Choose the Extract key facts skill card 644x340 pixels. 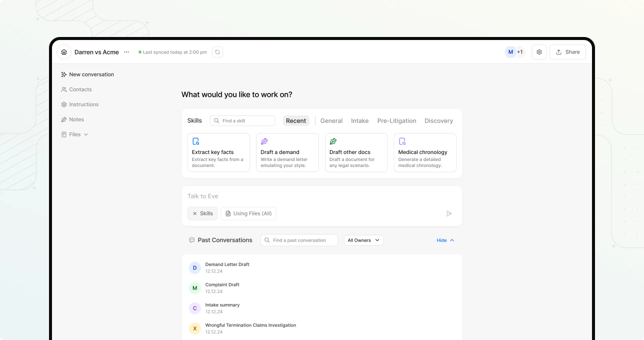(x=218, y=152)
